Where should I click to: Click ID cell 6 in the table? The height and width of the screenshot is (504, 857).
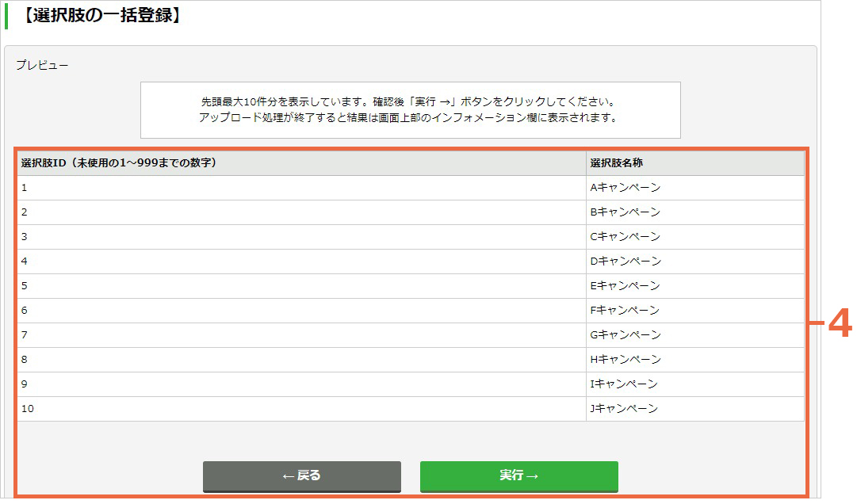(x=301, y=311)
